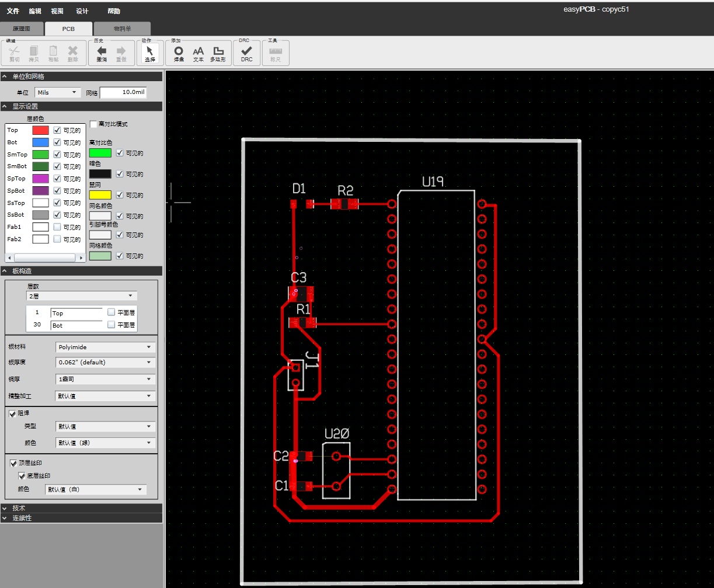Switch to the 原理图 tab
Screen dimensions: 714x588
[22, 29]
